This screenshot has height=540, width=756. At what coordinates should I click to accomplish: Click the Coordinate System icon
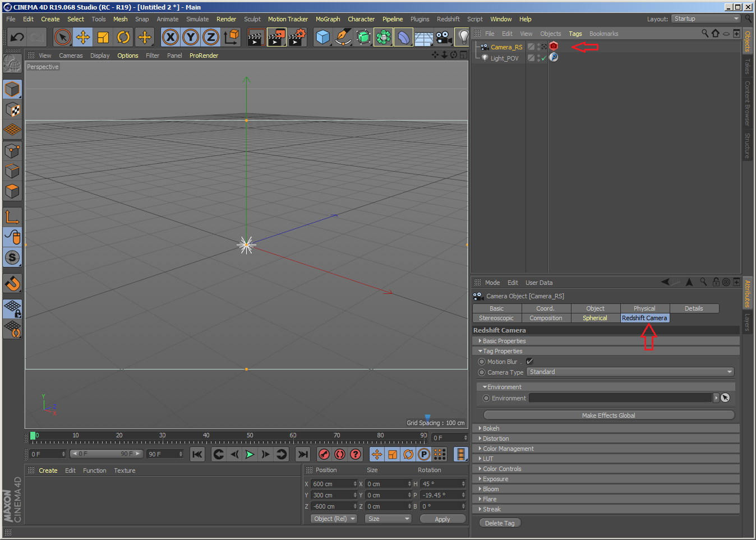[x=231, y=38]
